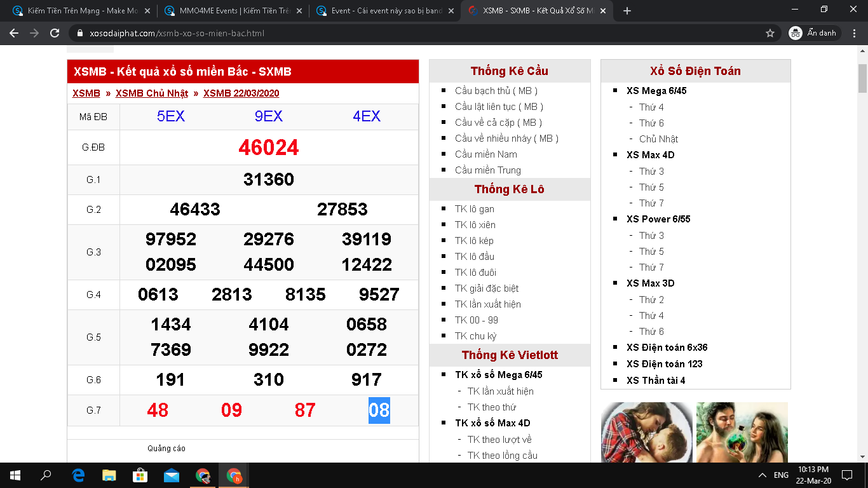Screen dimensions: 868x488
Task: Open the Windows Start menu
Action: tap(15, 475)
